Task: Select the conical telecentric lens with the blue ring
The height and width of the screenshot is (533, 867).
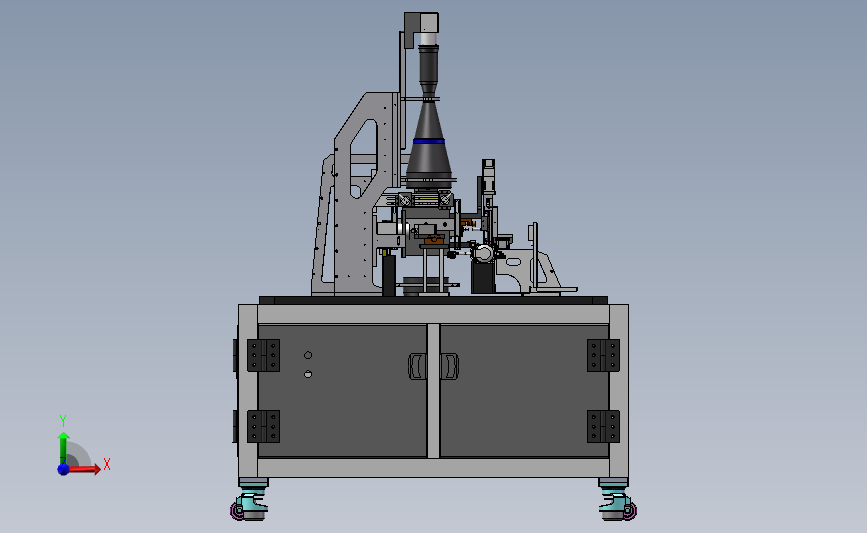Action: pyautogui.click(x=430, y=143)
